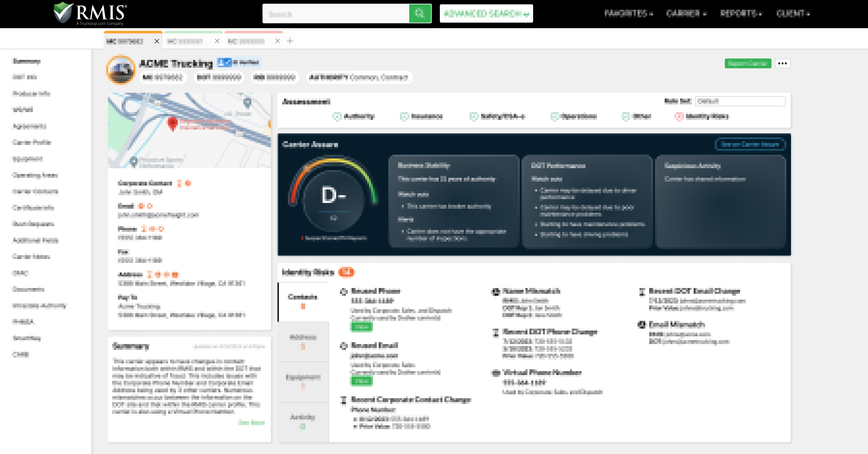Click the MC number pill under ACME Trucking
The height and width of the screenshot is (454, 868).
[163, 78]
